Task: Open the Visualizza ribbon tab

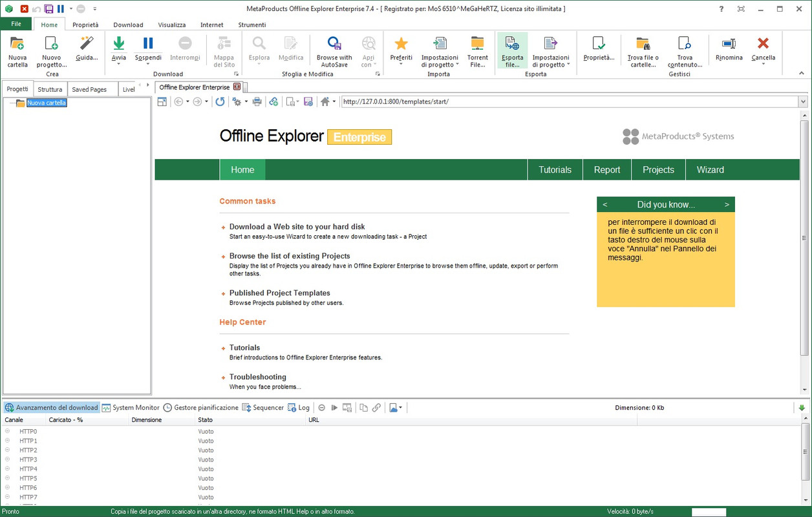Action: click(x=172, y=25)
